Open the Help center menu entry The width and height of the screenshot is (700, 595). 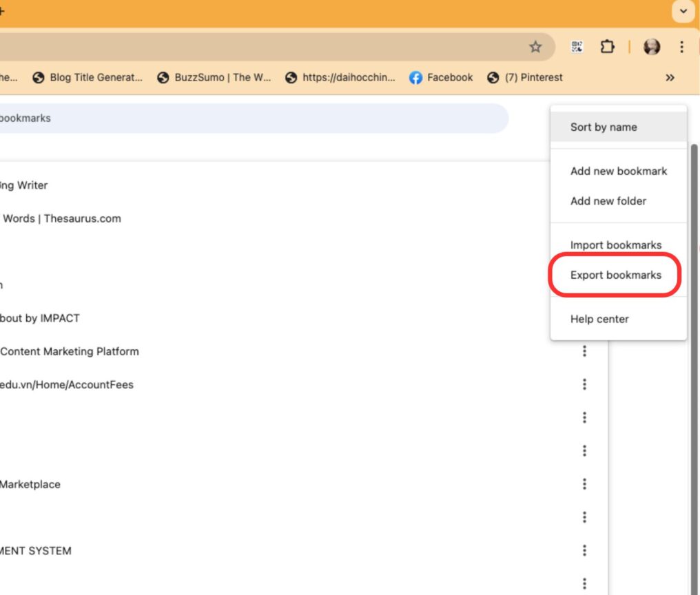coord(599,319)
